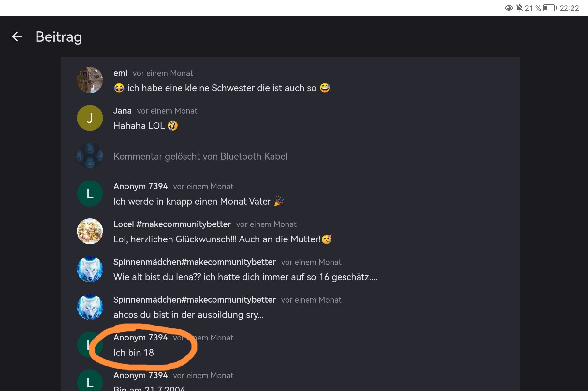Tap the 22:22 clock in status bar
The width and height of the screenshot is (588, 391).
569,8
